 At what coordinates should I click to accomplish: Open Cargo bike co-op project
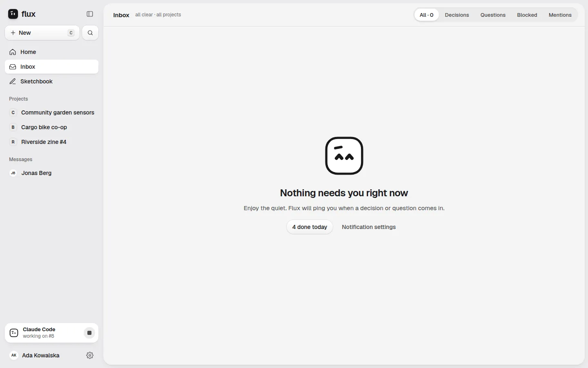(51, 127)
